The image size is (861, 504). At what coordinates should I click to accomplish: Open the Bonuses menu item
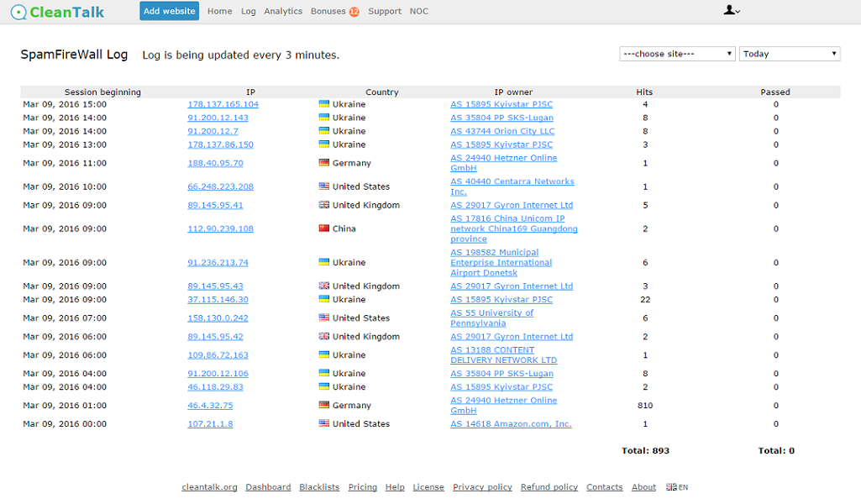click(x=328, y=11)
